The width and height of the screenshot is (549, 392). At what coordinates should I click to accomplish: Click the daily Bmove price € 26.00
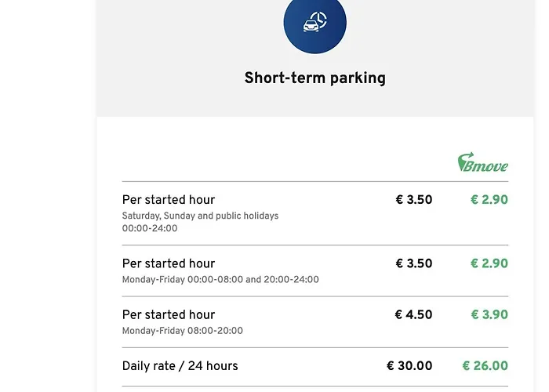(x=485, y=366)
